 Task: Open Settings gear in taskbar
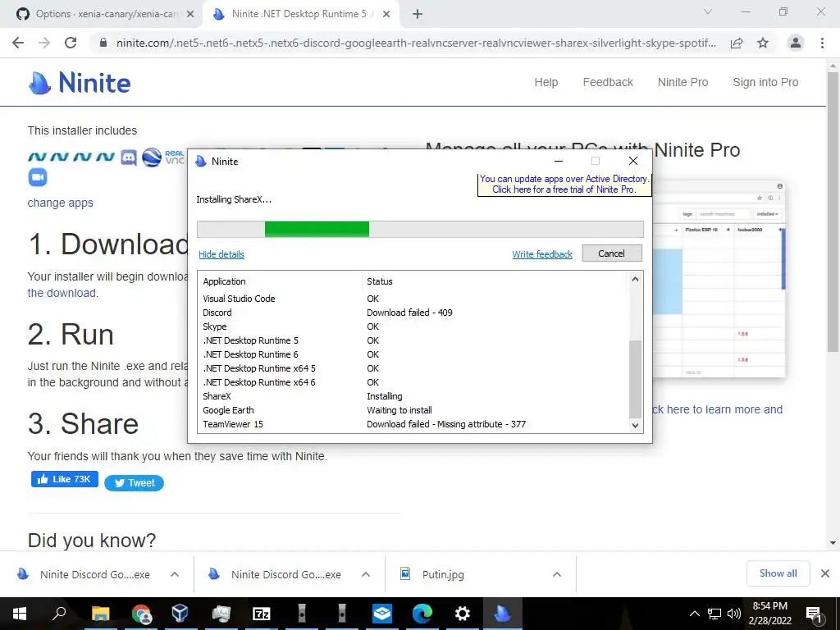coord(463,614)
